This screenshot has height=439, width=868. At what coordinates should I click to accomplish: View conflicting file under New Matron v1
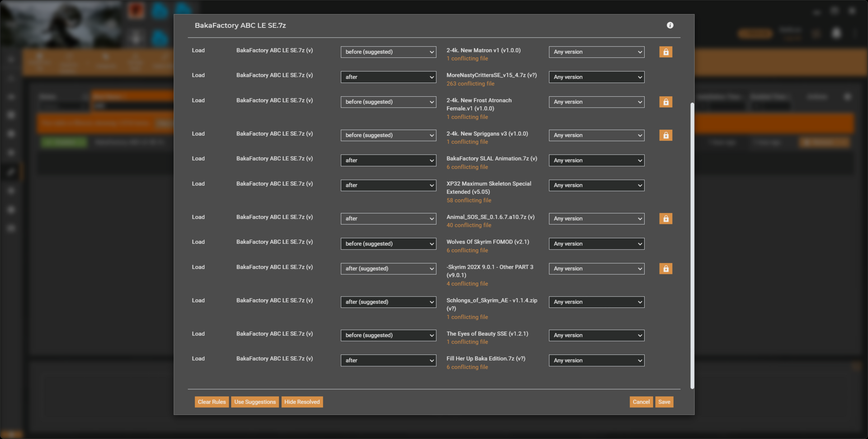coord(467,59)
